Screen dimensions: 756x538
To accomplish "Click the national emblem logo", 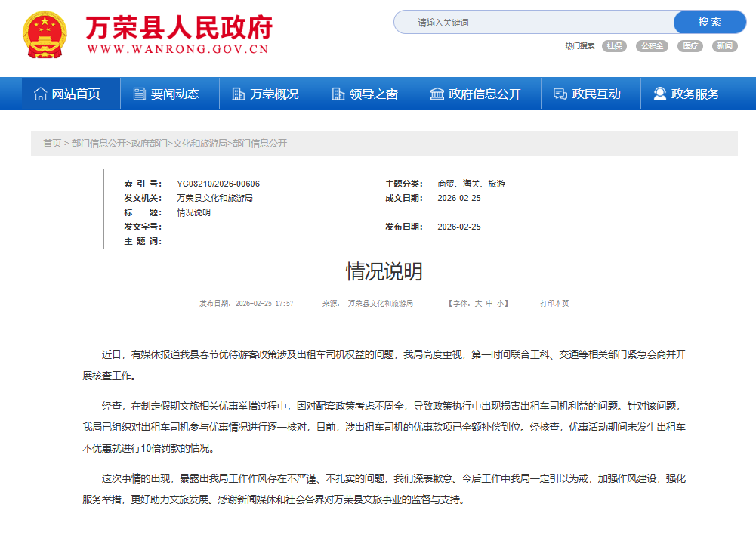I will [x=45, y=35].
